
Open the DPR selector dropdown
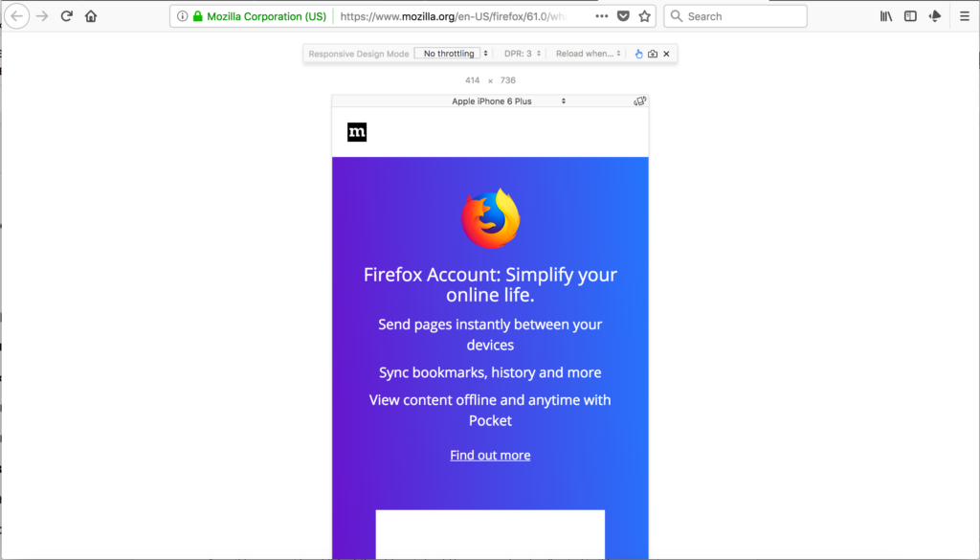pos(523,54)
